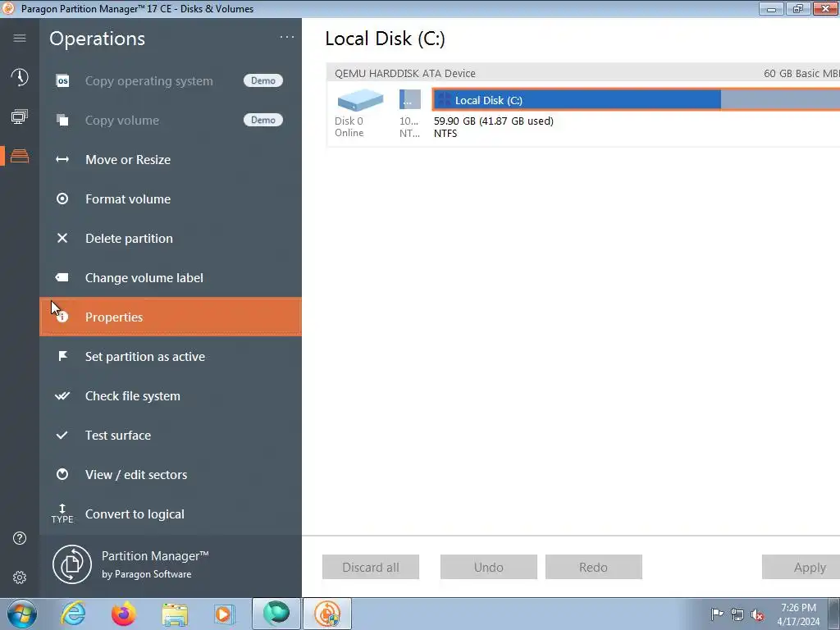
Task: Click the Test surface checkmark icon
Action: 62,435
